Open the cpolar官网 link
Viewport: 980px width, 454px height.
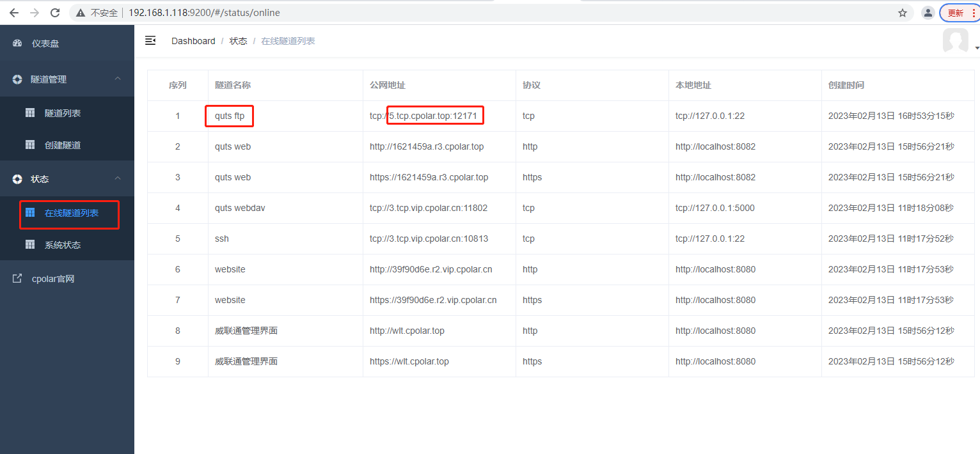coord(67,279)
